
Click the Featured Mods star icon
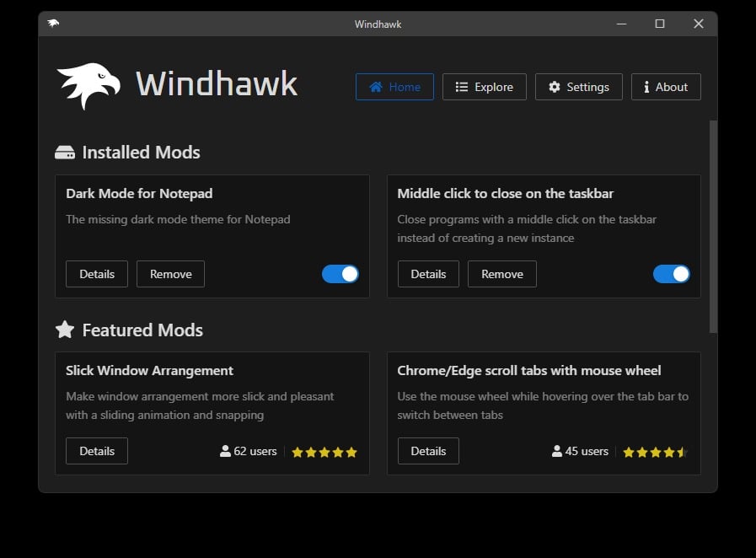[65, 330]
